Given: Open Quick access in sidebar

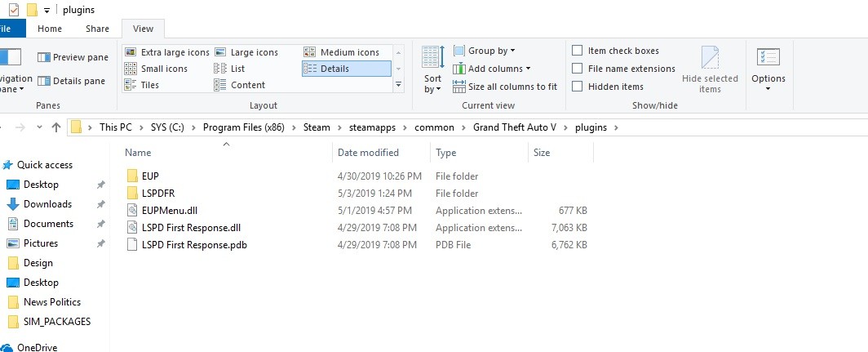Looking at the screenshot, I should (x=44, y=165).
